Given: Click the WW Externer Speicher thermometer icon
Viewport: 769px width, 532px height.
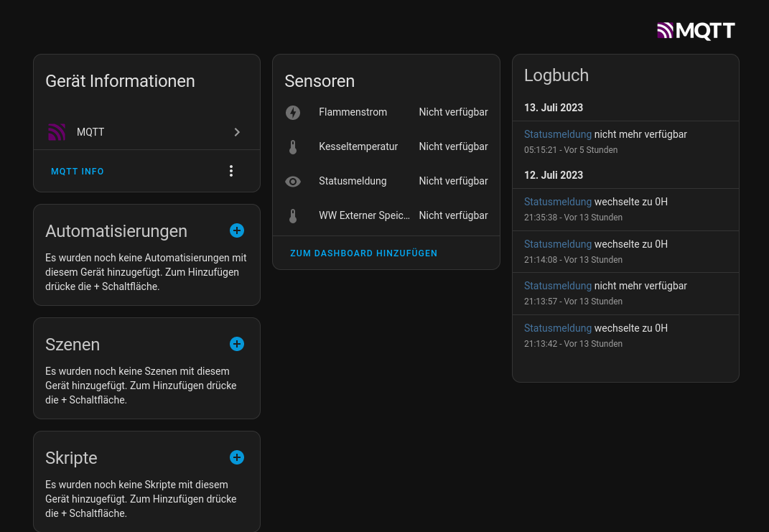Looking at the screenshot, I should click(x=293, y=215).
